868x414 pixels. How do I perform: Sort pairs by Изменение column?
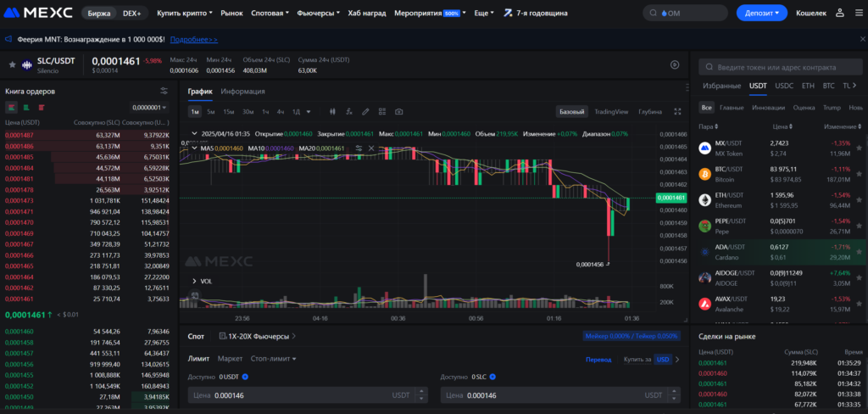pos(843,126)
